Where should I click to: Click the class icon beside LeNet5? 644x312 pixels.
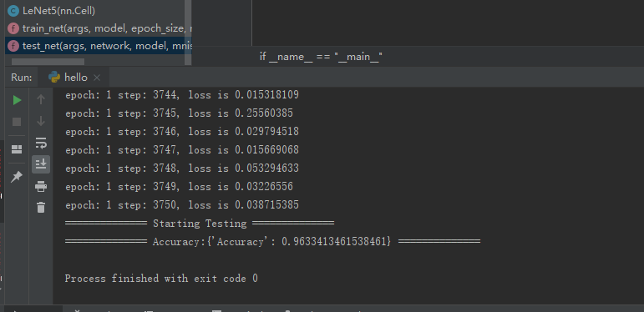coord(13,11)
